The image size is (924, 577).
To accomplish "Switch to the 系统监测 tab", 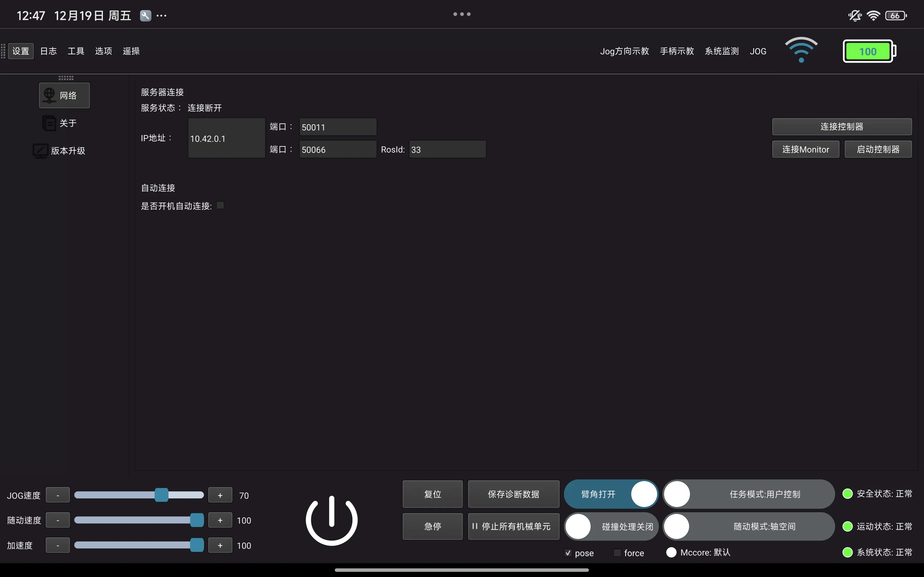I will tap(721, 51).
